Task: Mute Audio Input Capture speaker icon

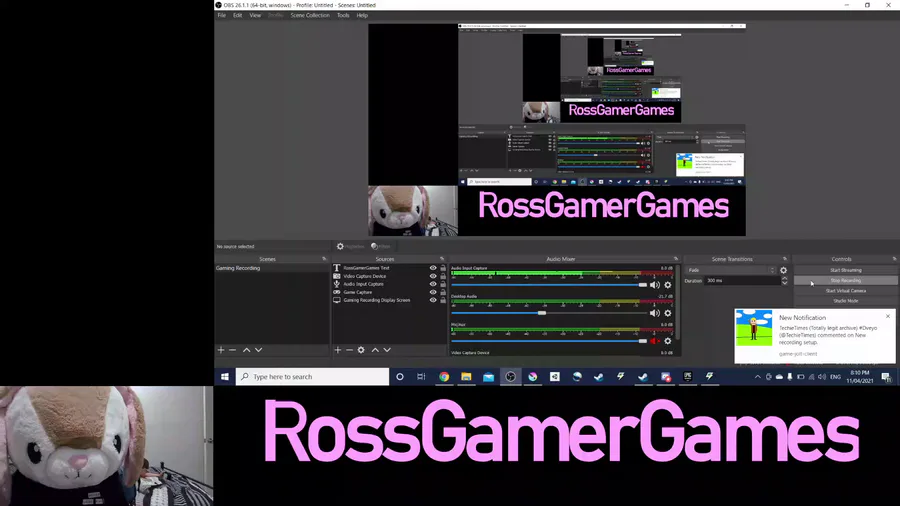Action: [654, 285]
